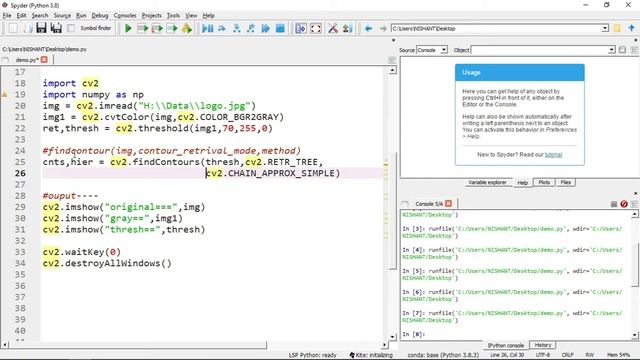This screenshot has height=360, width=640.
Task: Switch to the Files tab
Action: tap(565, 182)
